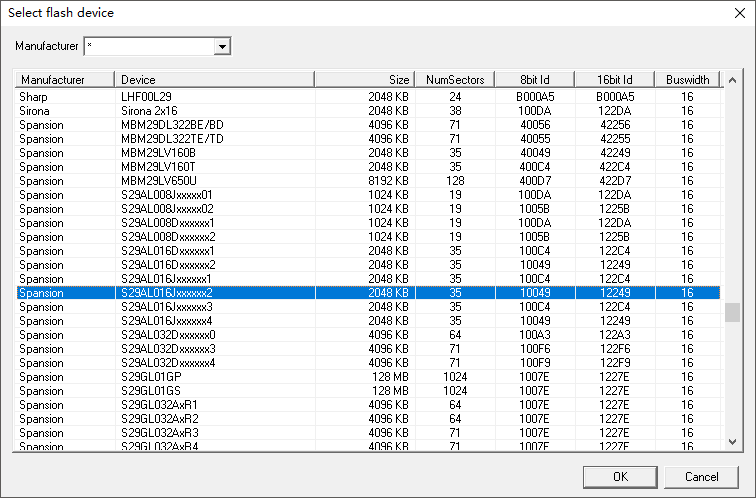Select the Sirona 2x16 device row
756x498 pixels.
368,111
